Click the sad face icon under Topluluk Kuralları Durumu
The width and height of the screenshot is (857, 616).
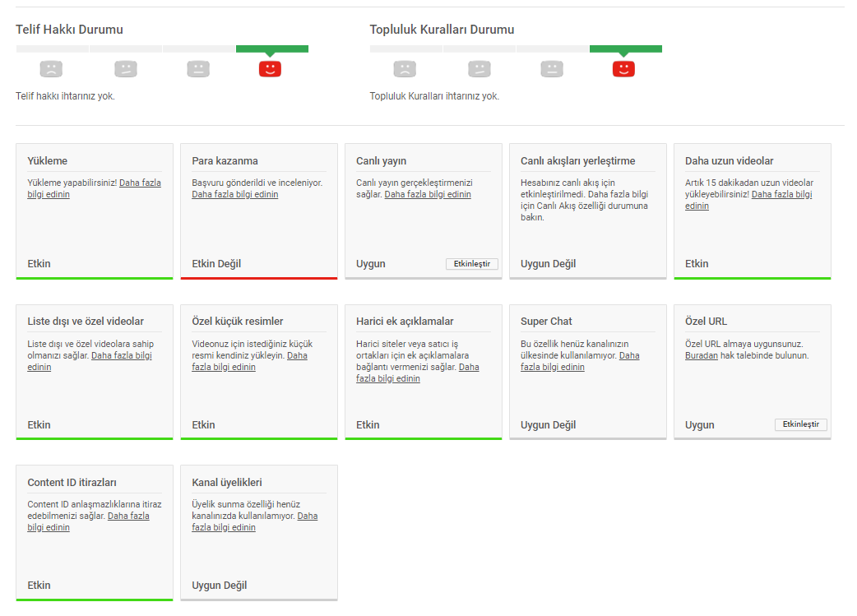pyautogui.click(x=405, y=69)
